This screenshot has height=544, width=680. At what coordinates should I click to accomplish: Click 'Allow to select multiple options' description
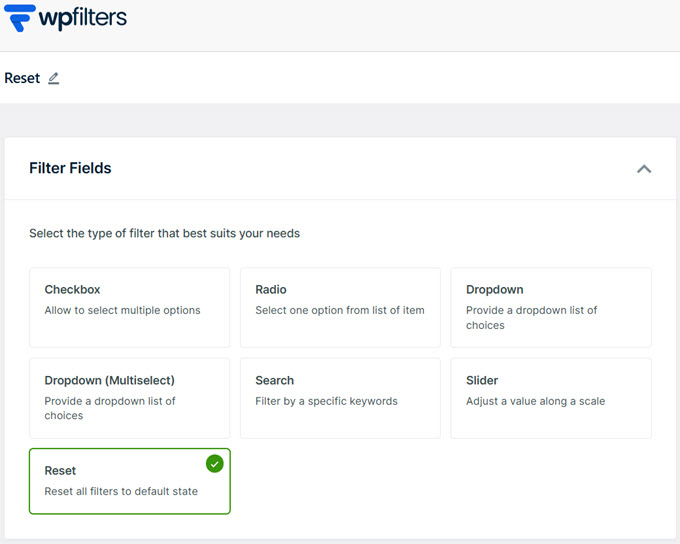(122, 310)
